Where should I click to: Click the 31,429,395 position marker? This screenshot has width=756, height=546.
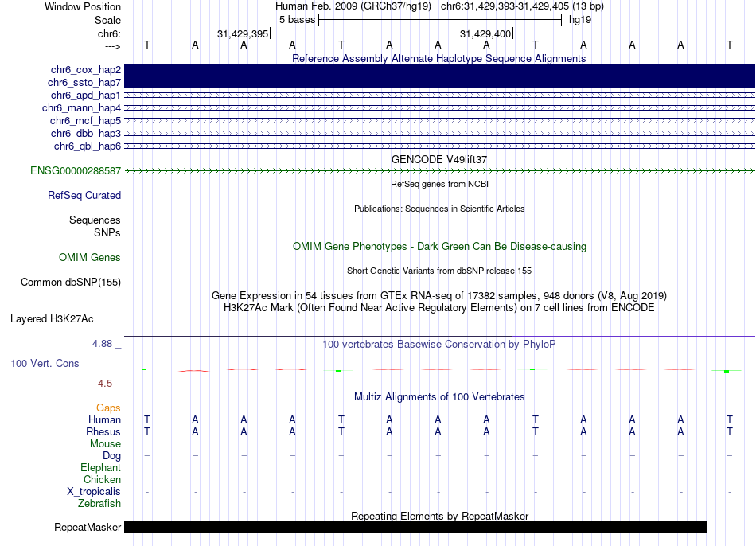(x=243, y=33)
